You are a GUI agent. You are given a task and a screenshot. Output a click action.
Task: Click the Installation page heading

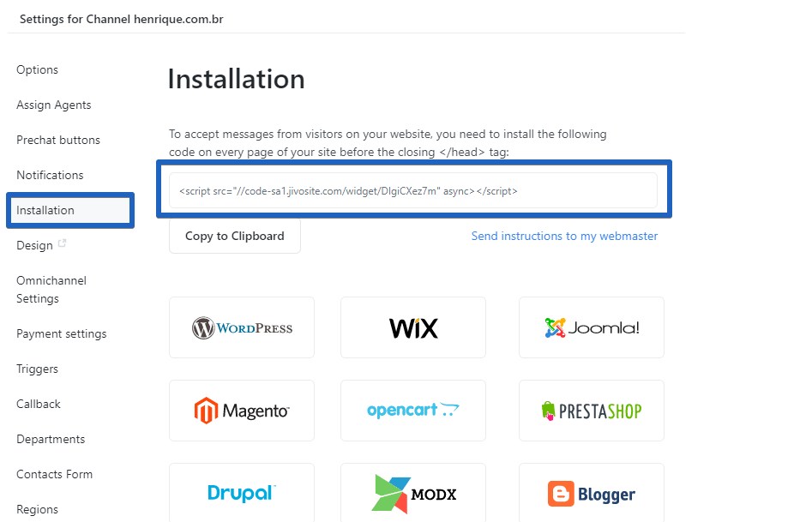pyautogui.click(x=236, y=79)
